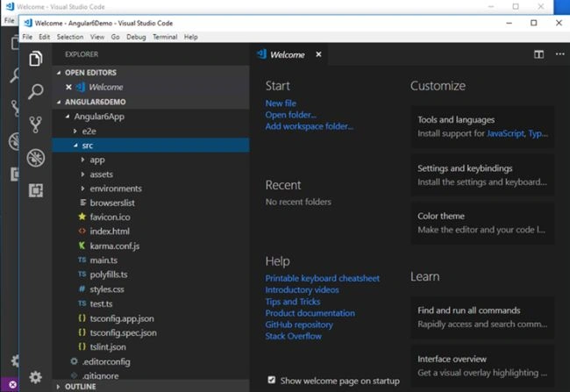The image size is (570, 392).
Task: Expand the environments folder
Action: 83,189
